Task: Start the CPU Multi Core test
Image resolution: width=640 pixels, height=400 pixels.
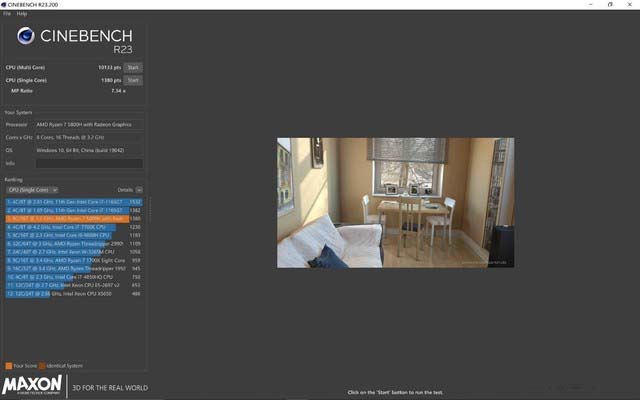Action: point(133,67)
